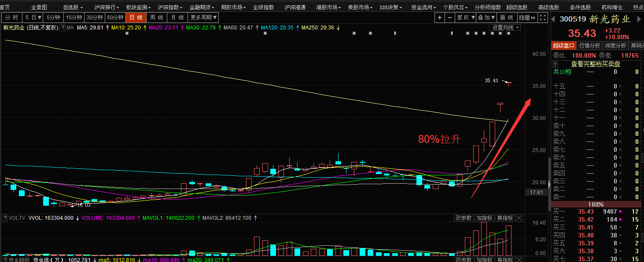644x262 pixels.
Task: Open the 设置均线 dropdown
Action: tap(505, 28)
